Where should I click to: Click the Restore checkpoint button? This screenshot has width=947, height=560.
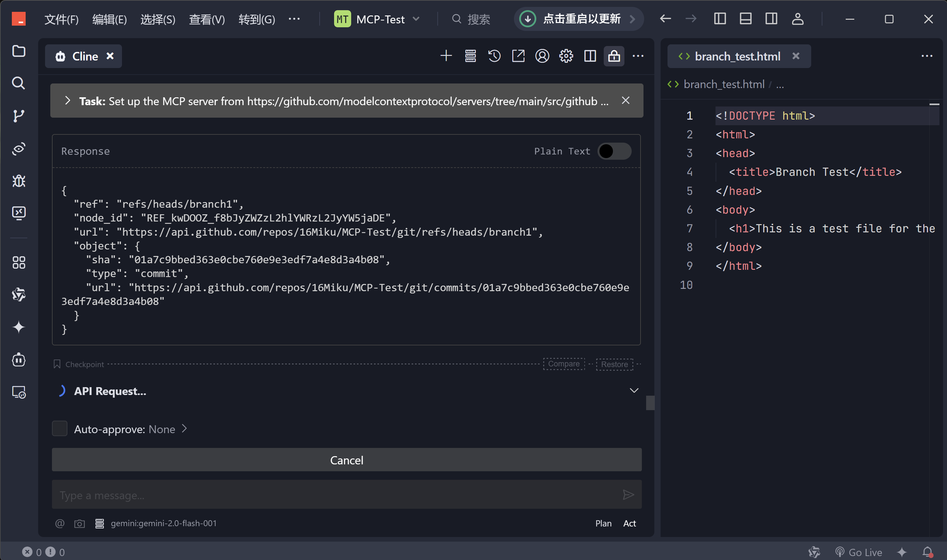pos(614,364)
